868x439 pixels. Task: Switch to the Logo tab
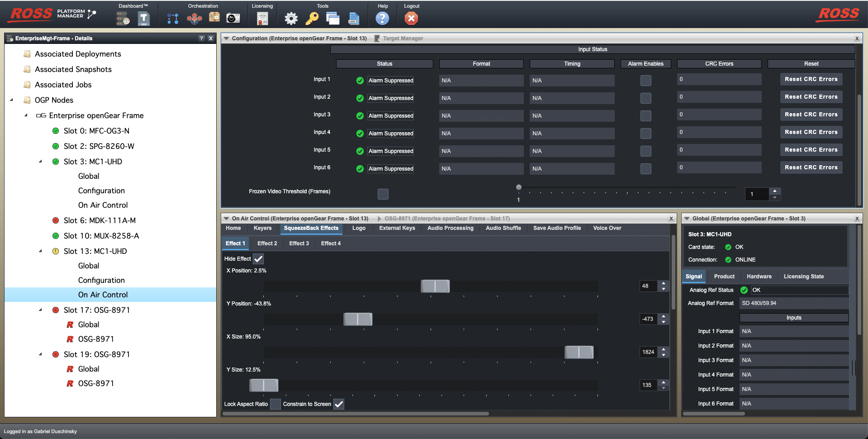(x=359, y=228)
